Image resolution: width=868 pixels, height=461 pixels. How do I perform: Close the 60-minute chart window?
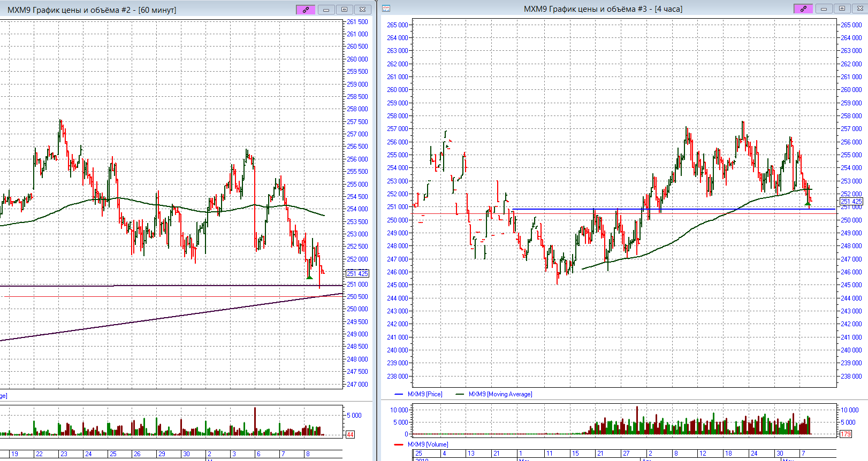[x=362, y=10]
